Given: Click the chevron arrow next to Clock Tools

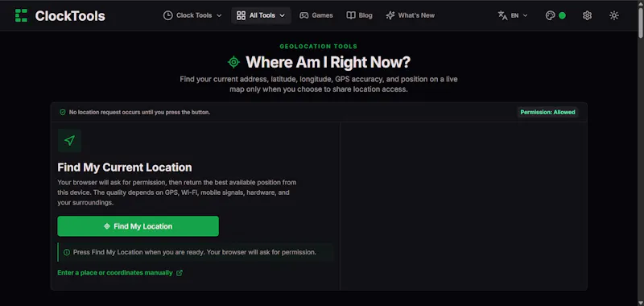Looking at the screenshot, I should click(x=219, y=15).
